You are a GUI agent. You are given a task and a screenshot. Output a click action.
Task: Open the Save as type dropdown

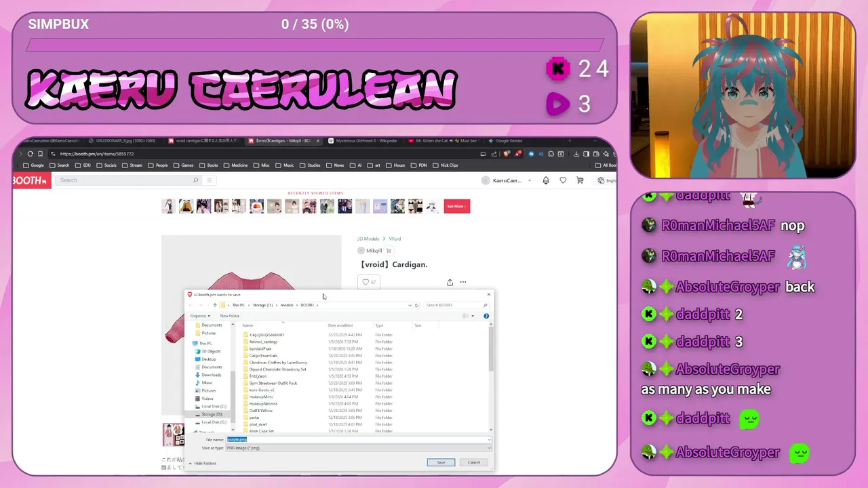point(358,448)
